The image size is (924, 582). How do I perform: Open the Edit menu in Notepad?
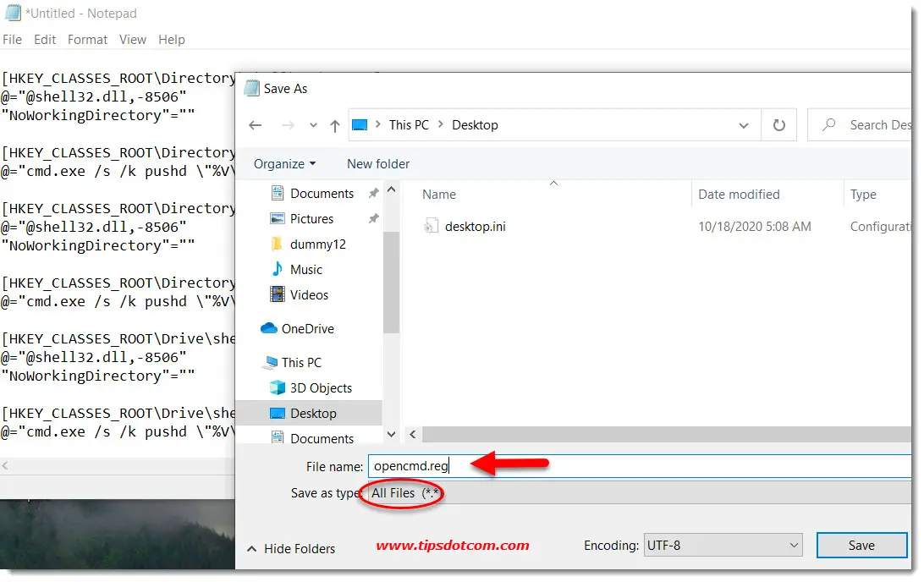click(x=44, y=39)
